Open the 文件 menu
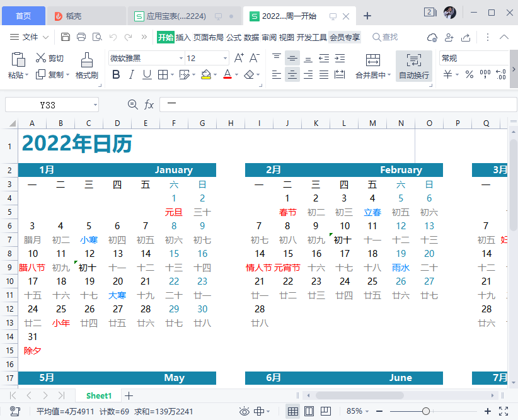 coord(30,37)
